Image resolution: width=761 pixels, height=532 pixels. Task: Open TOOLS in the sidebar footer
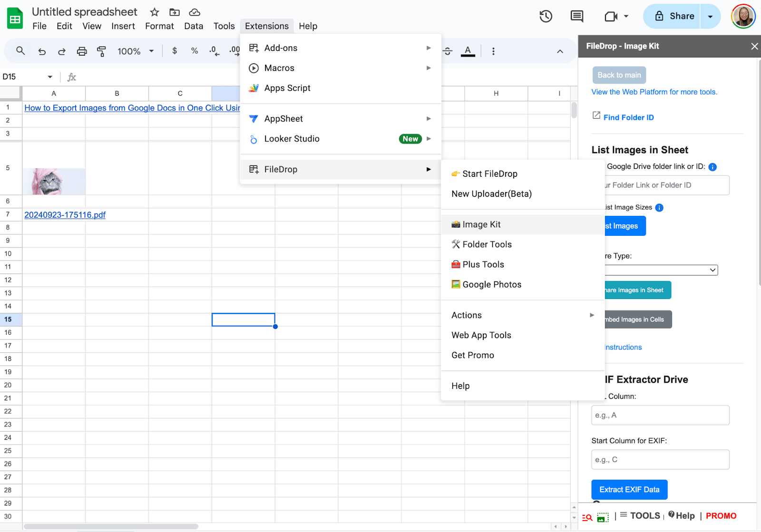tap(640, 516)
